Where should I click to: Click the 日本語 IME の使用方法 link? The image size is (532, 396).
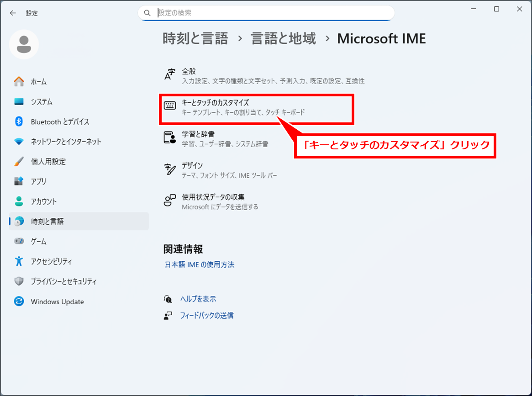(199, 264)
